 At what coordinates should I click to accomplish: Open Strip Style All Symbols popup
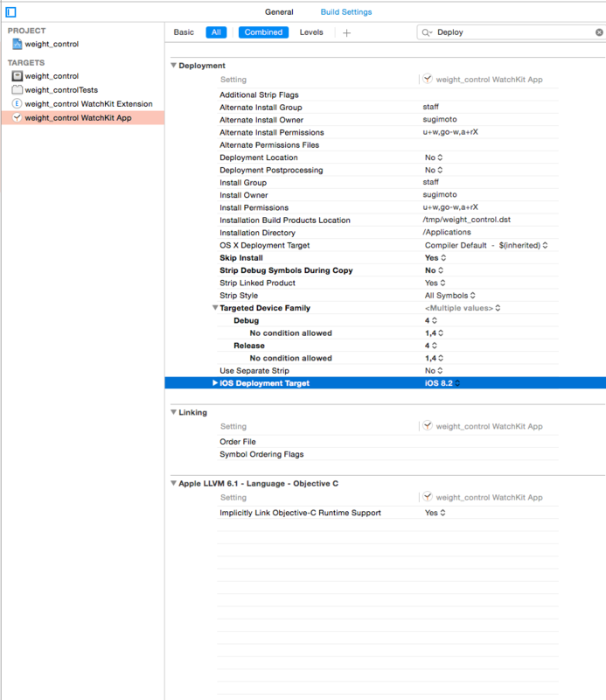click(449, 295)
